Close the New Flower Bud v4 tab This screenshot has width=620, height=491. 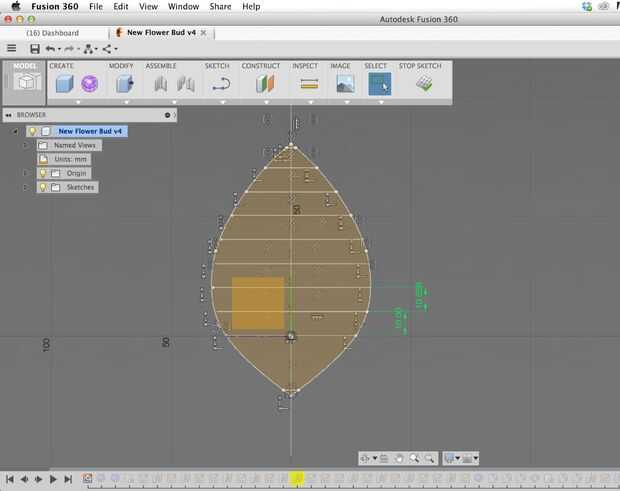tap(203, 33)
